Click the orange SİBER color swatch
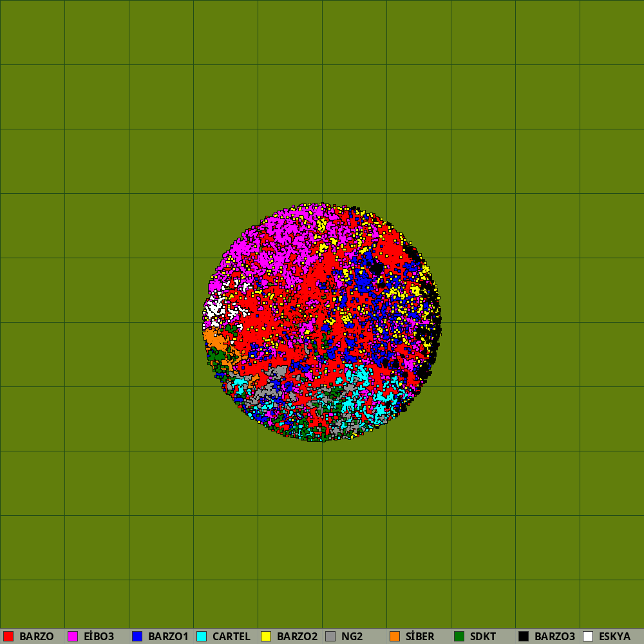The height and width of the screenshot is (644, 644). click(x=395, y=636)
